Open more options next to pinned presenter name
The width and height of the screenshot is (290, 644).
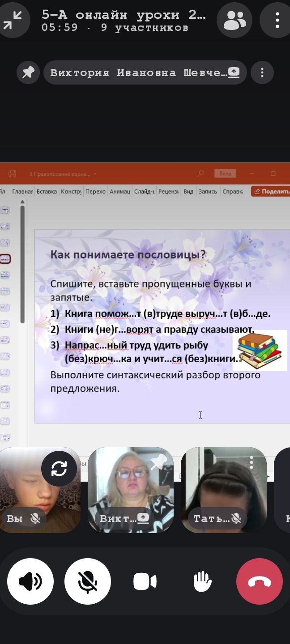click(x=262, y=72)
